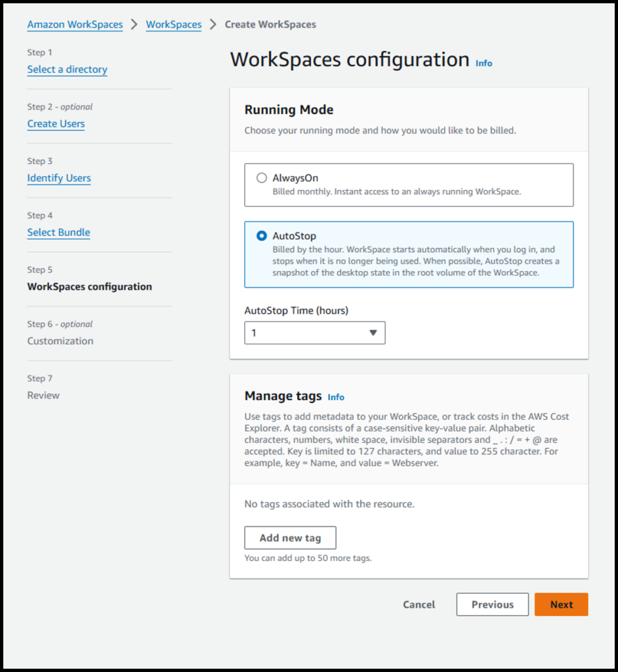Go to the Identify Users step
Viewport: 618px width, 672px height.
click(x=59, y=178)
